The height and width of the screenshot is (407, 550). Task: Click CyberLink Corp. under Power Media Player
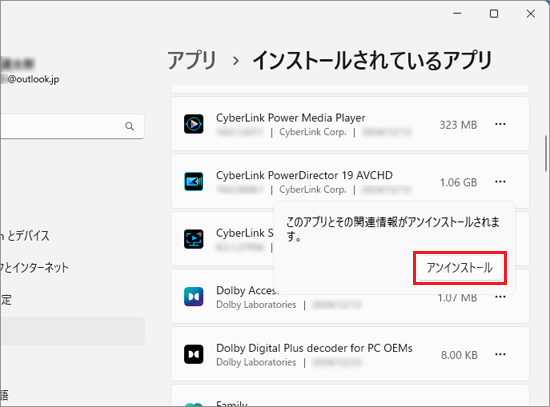point(313,132)
